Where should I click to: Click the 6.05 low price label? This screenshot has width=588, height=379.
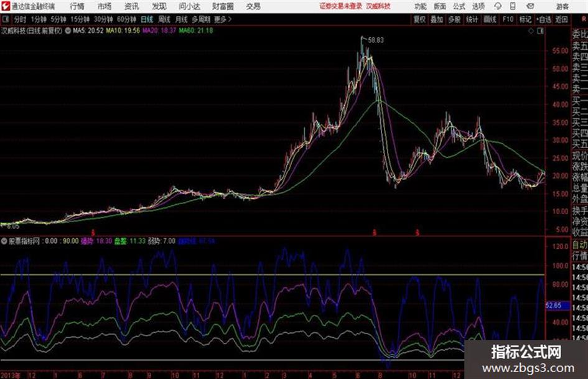click(12, 227)
